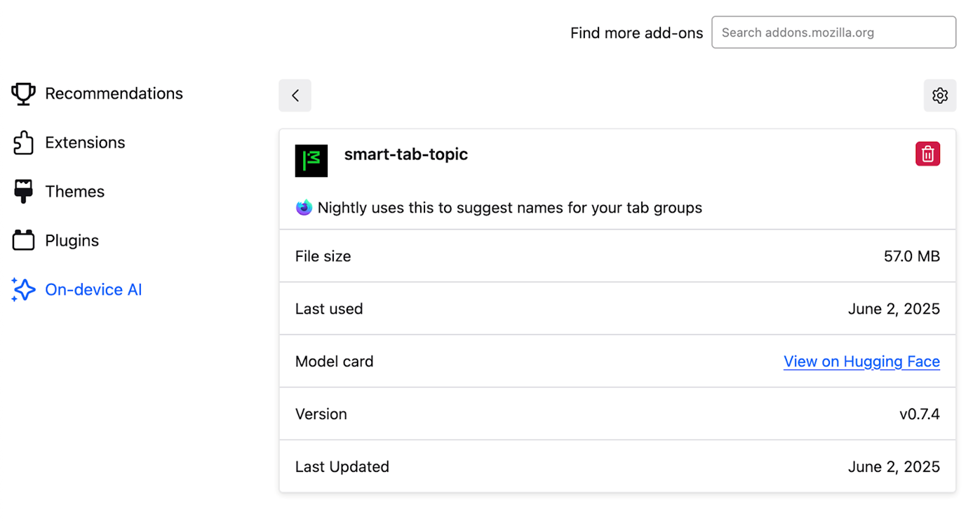
Task: Open the Themes text label in sidebar
Action: pyautogui.click(x=74, y=192)
